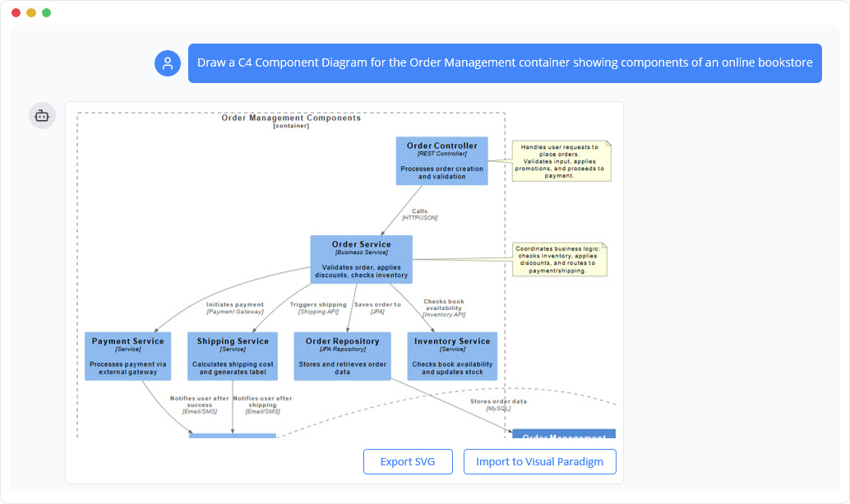Click the Export SVG button
Image resolution: width=850 pixels, height=504 pixels.
408,461
